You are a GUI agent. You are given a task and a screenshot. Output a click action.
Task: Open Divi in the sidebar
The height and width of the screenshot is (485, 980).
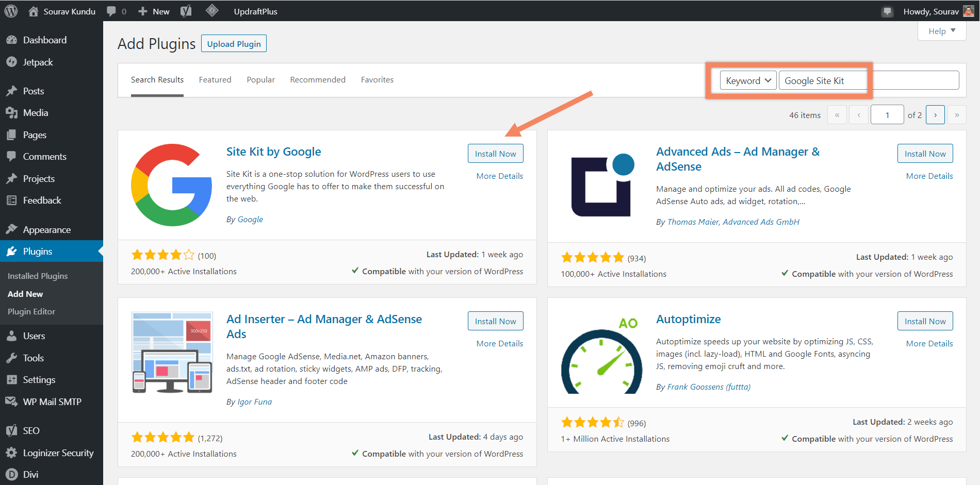pyautogui.click(x=30, y=474)
